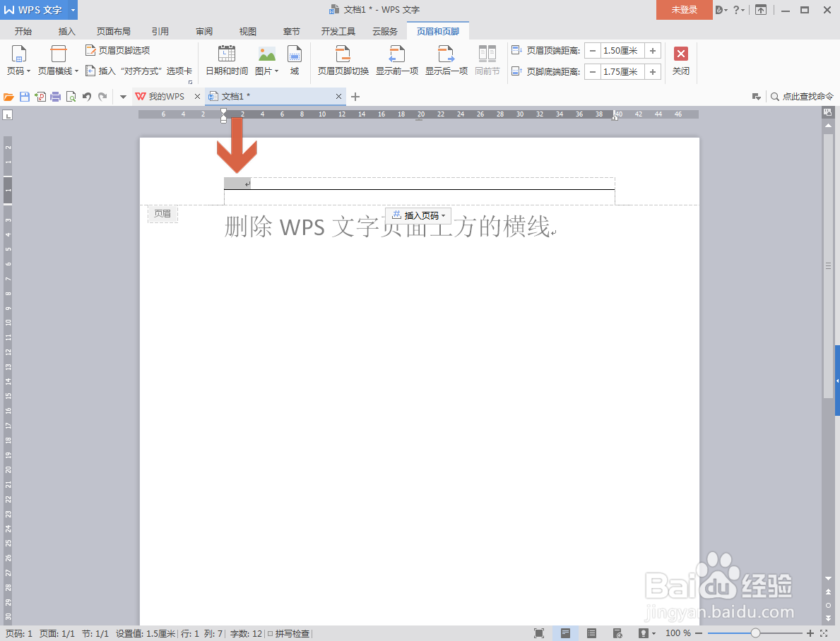Open the 页眉横线 header line dropdown
Viewport: 840px width, 641px height.
point(58,60)
